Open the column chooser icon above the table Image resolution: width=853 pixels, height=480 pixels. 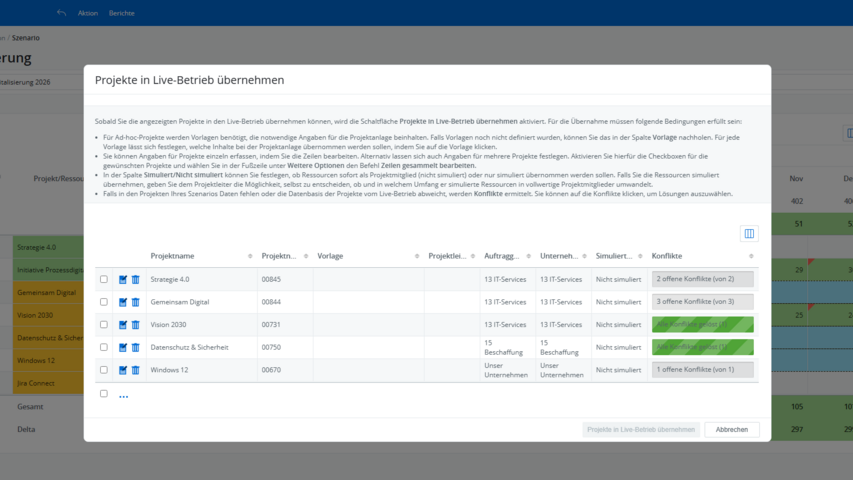pos(749,234)
